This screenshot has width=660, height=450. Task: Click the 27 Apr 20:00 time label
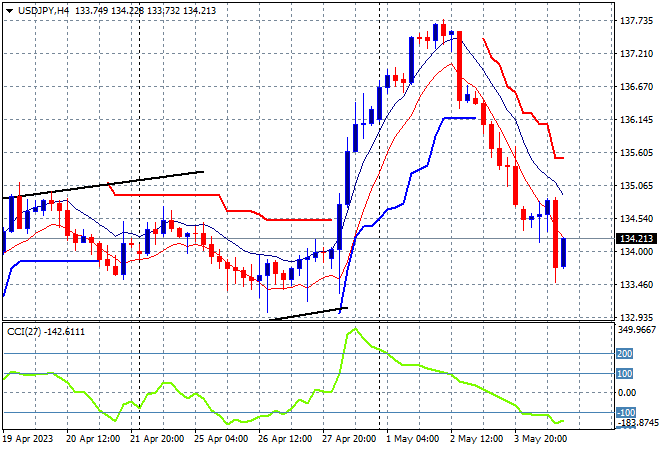(x=349, y=439)
